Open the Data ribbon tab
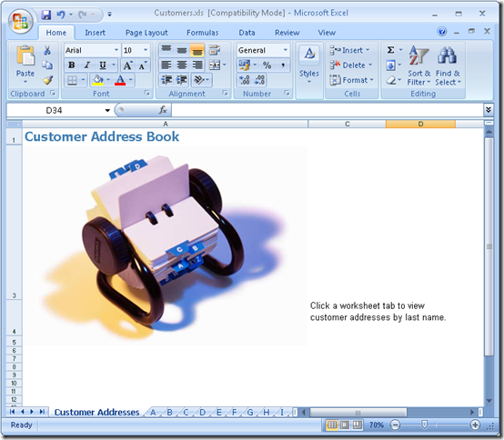This screenshot has height=440, width=504. click(247, 33)
